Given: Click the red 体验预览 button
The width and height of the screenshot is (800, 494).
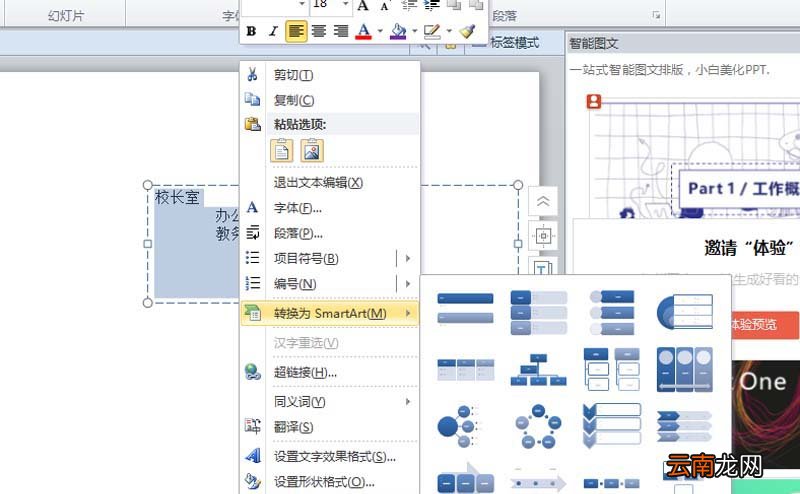Looking at the screenshot, I should click(763, 325).
